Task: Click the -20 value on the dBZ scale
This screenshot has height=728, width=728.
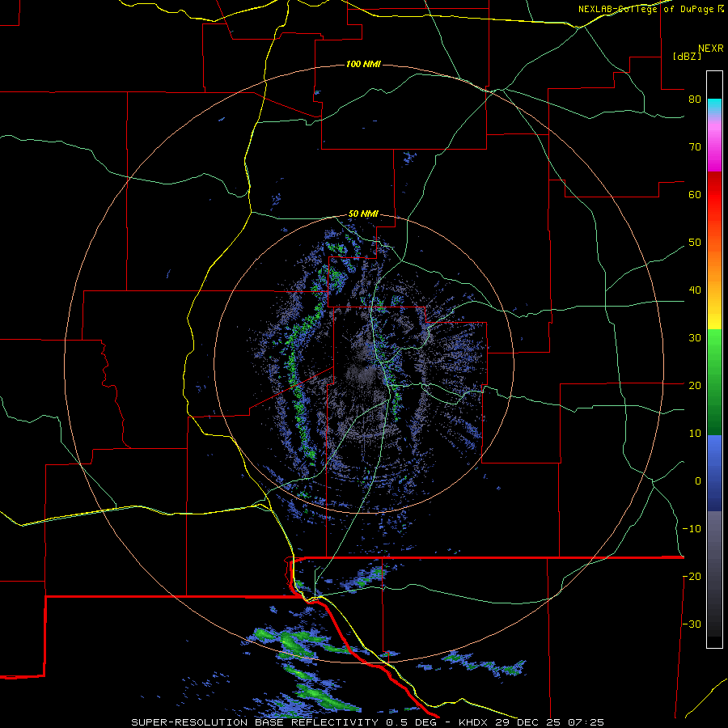Action: click(692, 577)
